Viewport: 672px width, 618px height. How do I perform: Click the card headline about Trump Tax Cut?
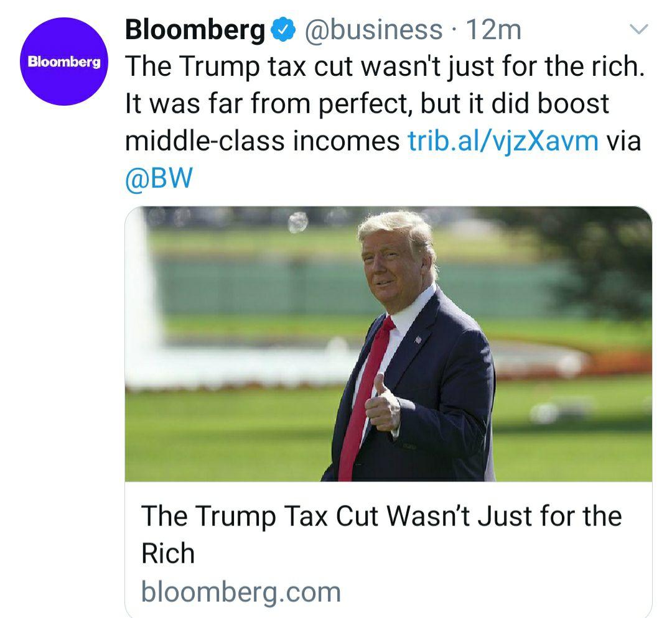[x=381, y=517]
